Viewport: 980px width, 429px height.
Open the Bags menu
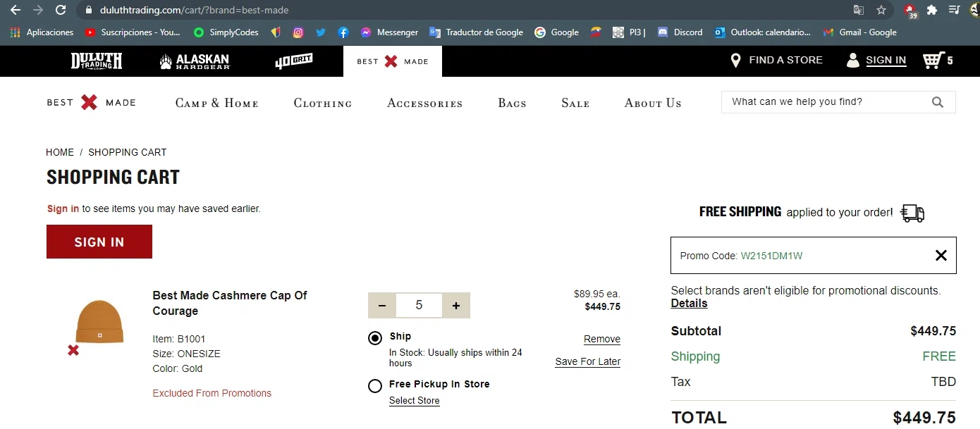pyautogui.click(x=513, y=103)
